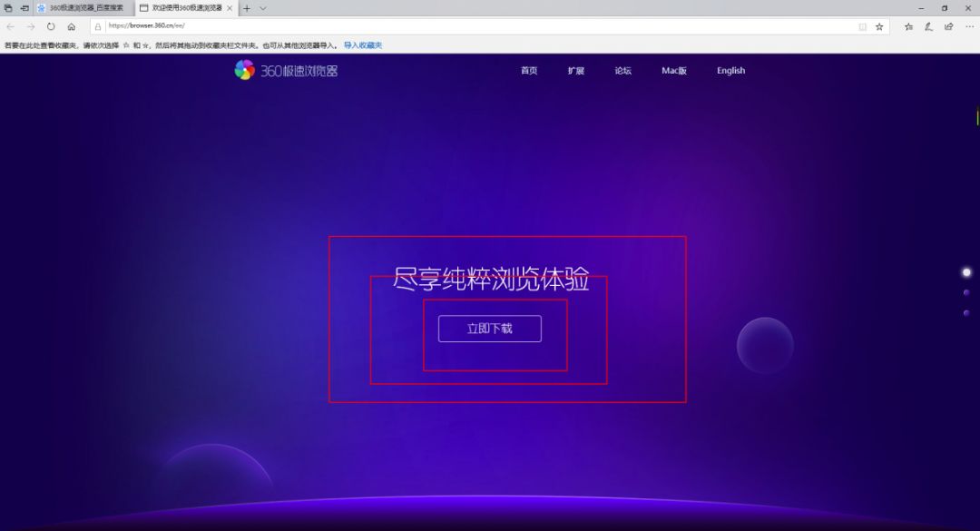This screenshot has height=531, width=980.
Task: Open the Mac版 nav item
Action: click(673, 71)
